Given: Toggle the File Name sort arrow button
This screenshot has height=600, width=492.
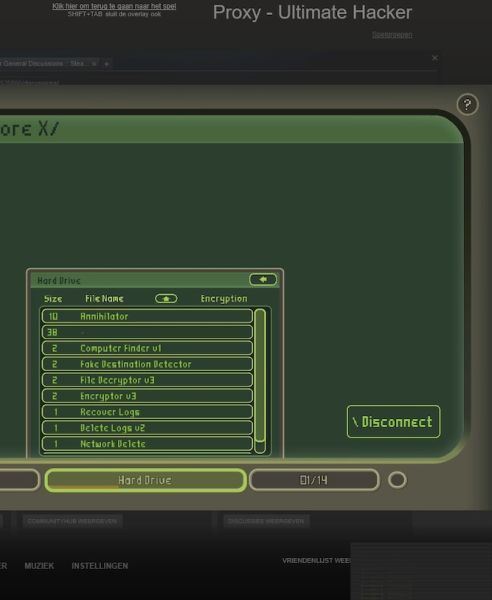Looking at the screenshot, I should (x=166, y=298).
